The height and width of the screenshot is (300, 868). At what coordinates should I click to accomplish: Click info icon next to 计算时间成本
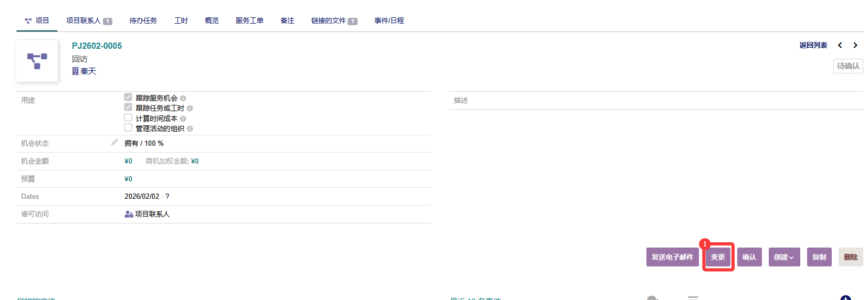(183, 119)
